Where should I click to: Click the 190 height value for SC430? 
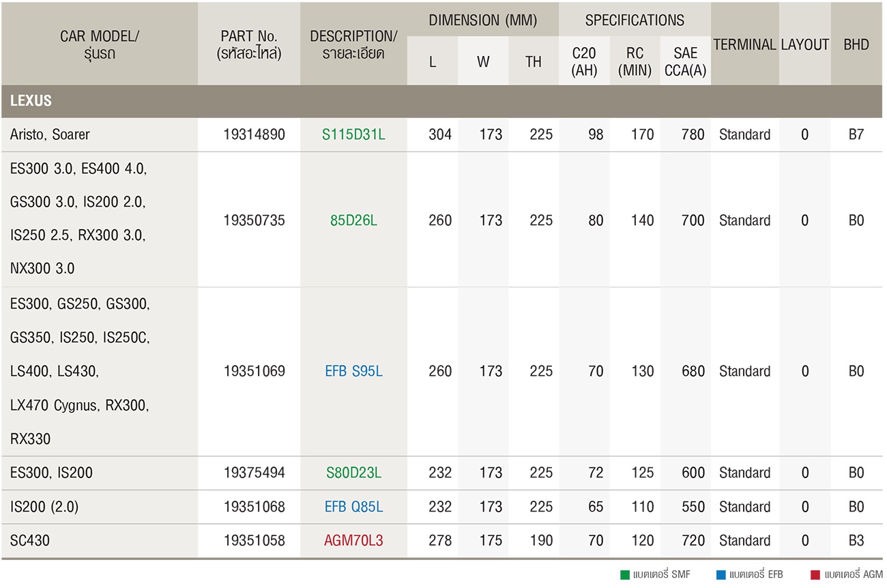(541, 541)
